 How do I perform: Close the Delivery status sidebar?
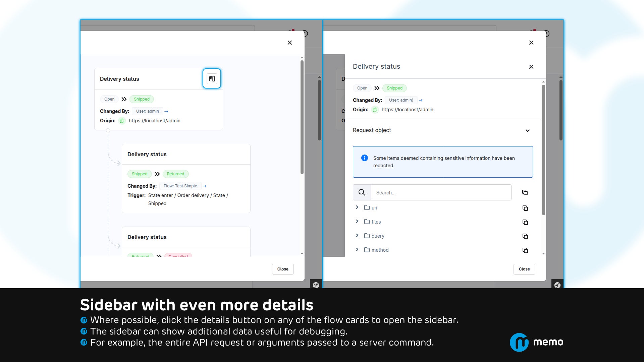pyautogui.click(x=531, y=67)
